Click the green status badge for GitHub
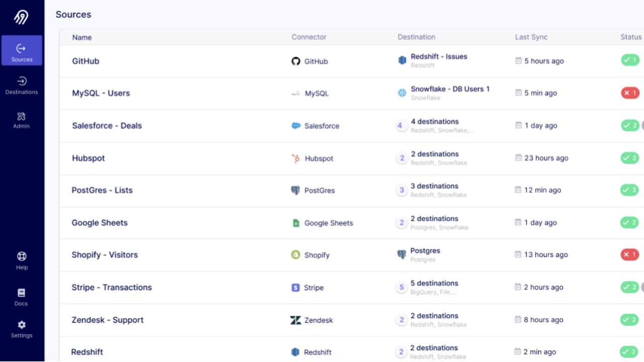644x362 pixels. pos(629,61)
